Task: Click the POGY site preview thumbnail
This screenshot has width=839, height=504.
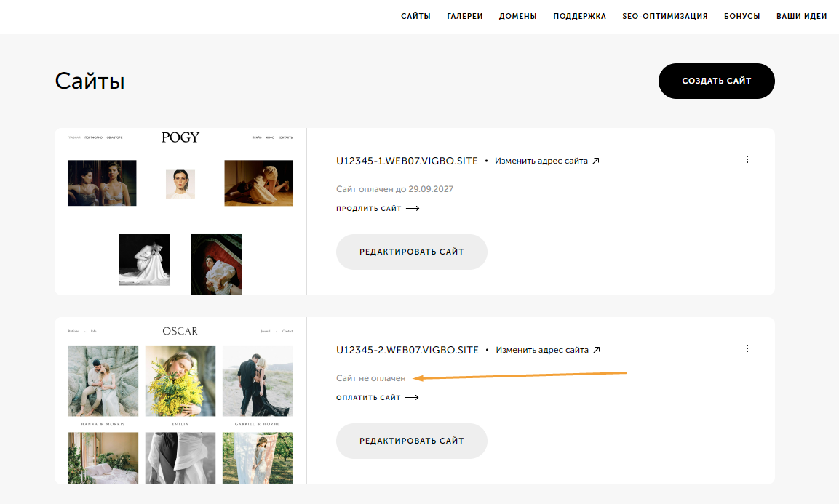Action: 180,212
